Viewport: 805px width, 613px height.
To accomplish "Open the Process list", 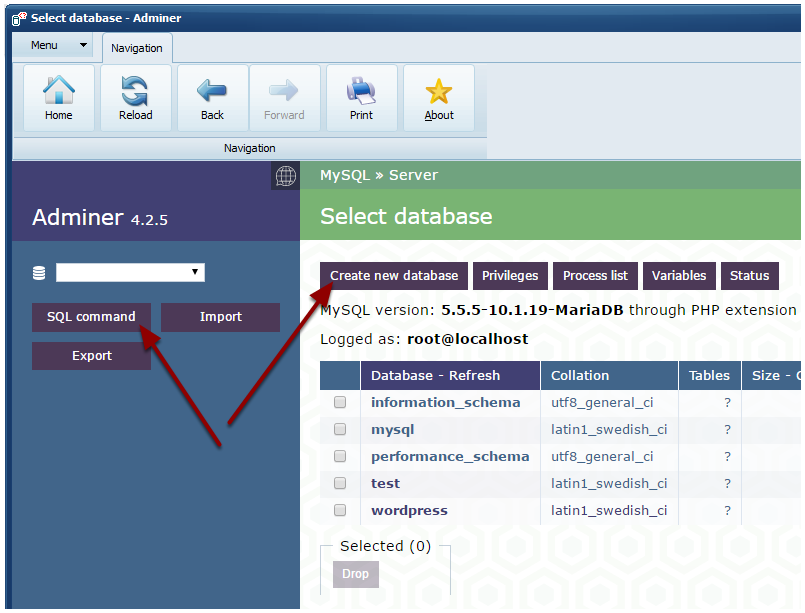I will coord(594,276).
